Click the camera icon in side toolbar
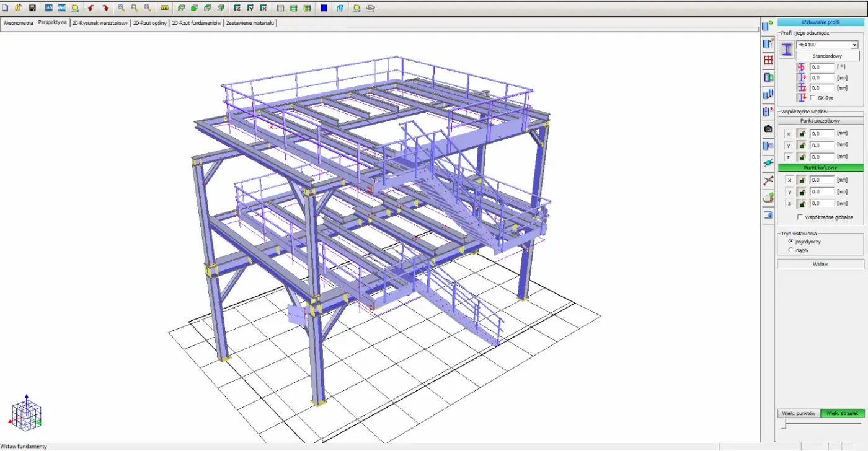The image size is (868, 451). pyautogui.click(x=768, y=129)
